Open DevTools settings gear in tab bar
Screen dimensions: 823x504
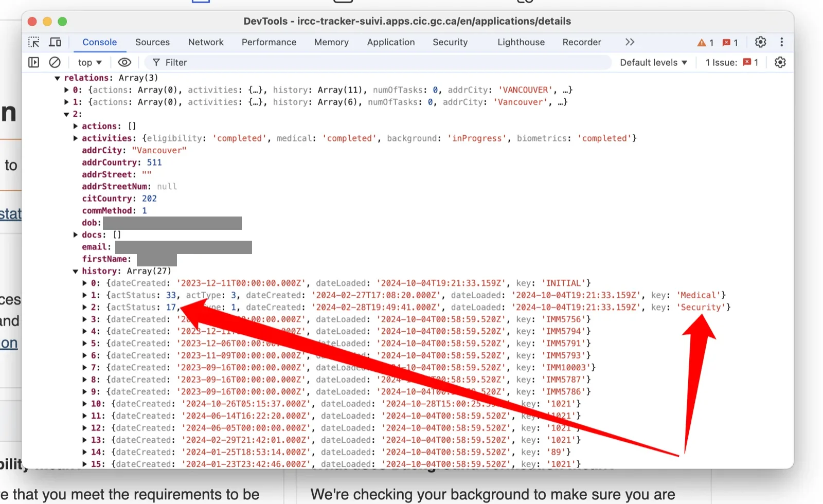(x=760, y=42)
